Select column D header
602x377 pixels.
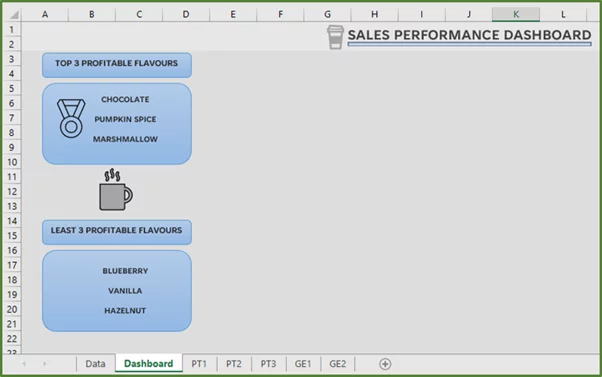coord(186,15)
